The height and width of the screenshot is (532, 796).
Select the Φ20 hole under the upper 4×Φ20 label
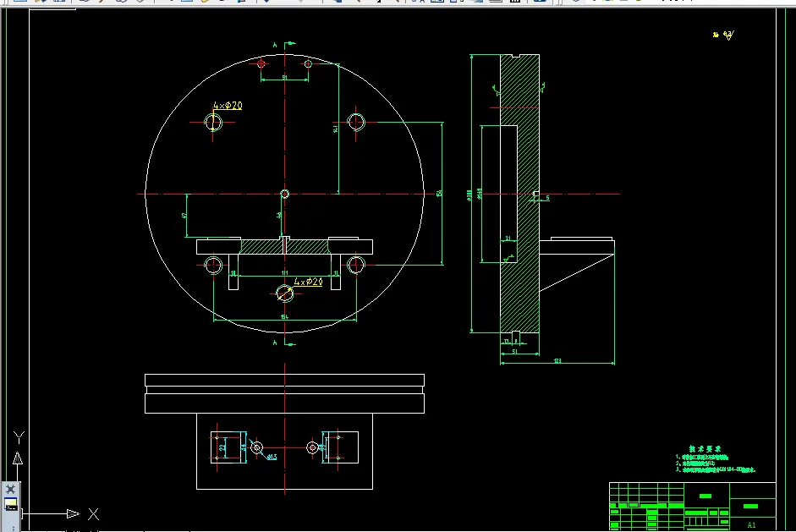point(213,123)
